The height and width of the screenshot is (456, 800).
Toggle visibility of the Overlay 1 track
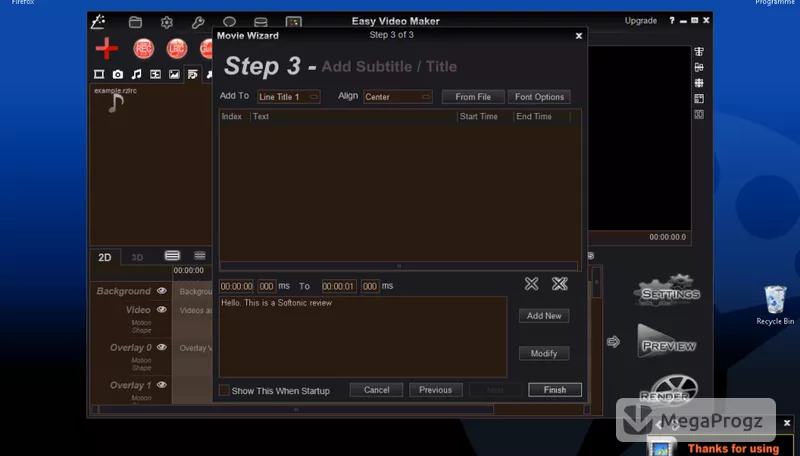point(162,385)
